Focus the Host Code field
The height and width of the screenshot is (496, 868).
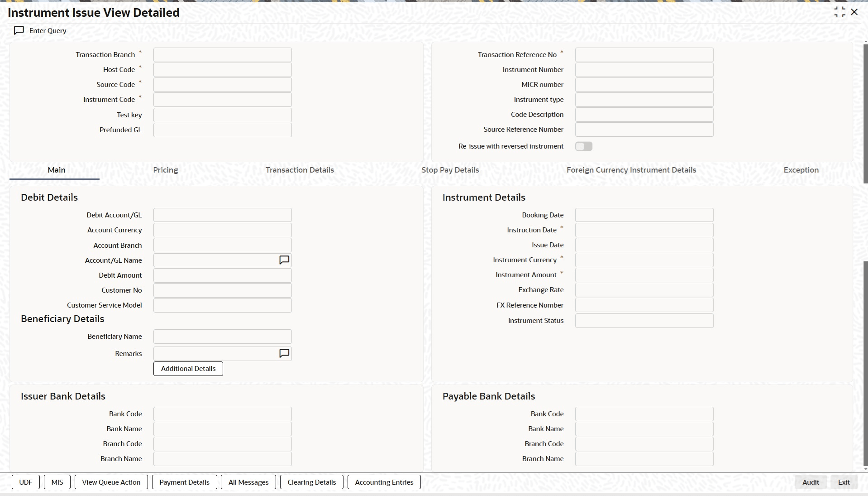click(x=223, y=70)
